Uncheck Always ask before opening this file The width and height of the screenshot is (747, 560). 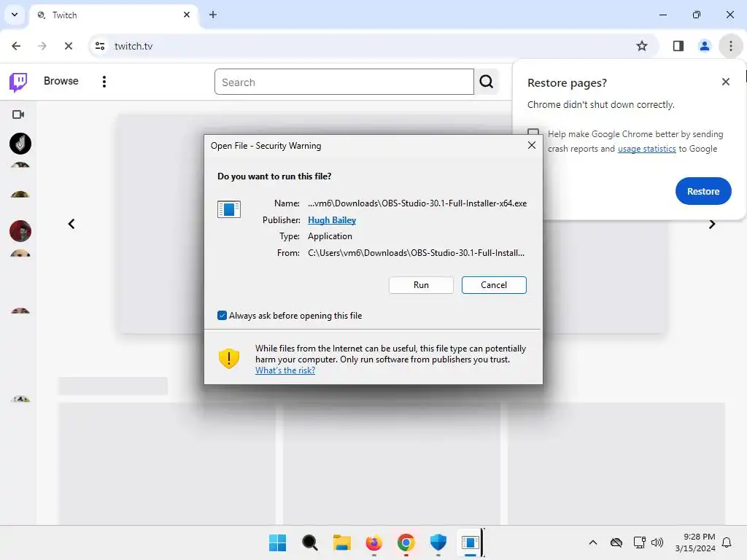pyautogui.click(x=222, y=315)
